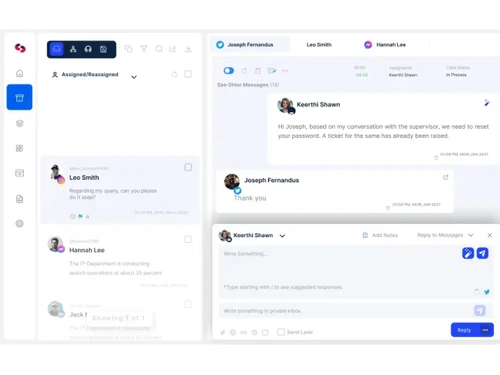
Task: Select the headset support toolbar icon
Action: pyautogui.click(x=88, y=49)
